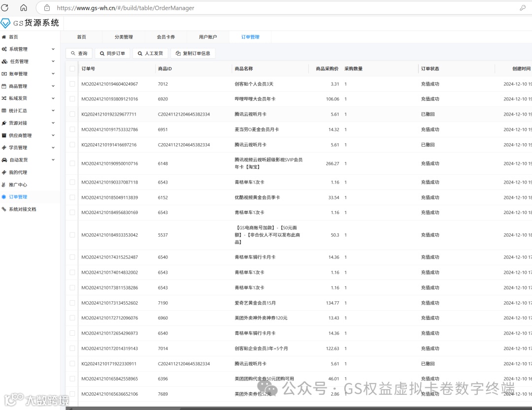This screenshot has width=532, height=410.
Task: Select checkbox of order KQ20241210192329677711
Action: point(72,114)
